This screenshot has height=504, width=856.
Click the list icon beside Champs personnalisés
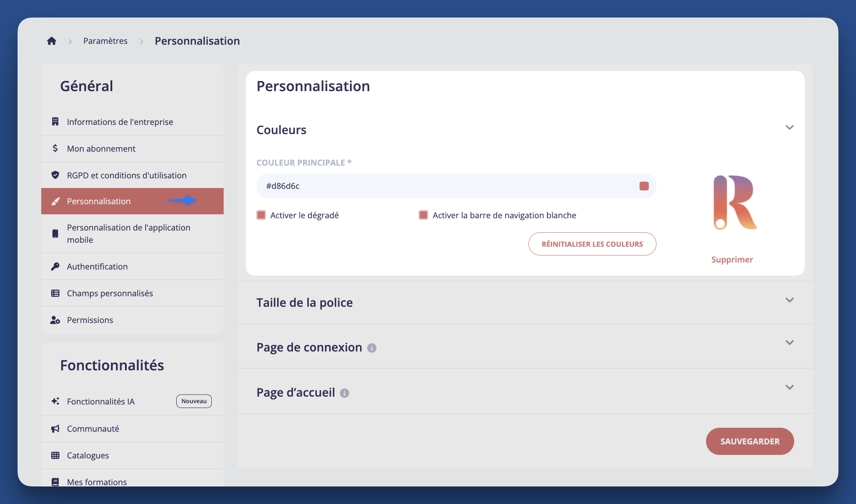point(55,293)
